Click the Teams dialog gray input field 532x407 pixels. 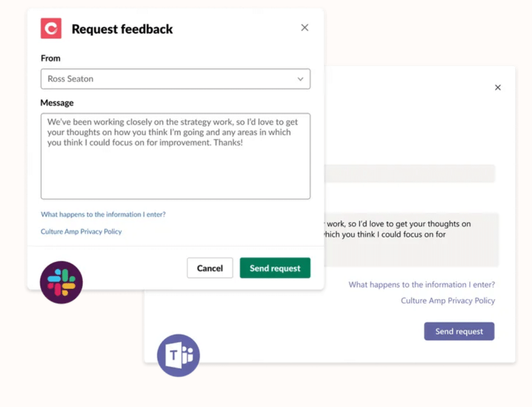[410, 173]
